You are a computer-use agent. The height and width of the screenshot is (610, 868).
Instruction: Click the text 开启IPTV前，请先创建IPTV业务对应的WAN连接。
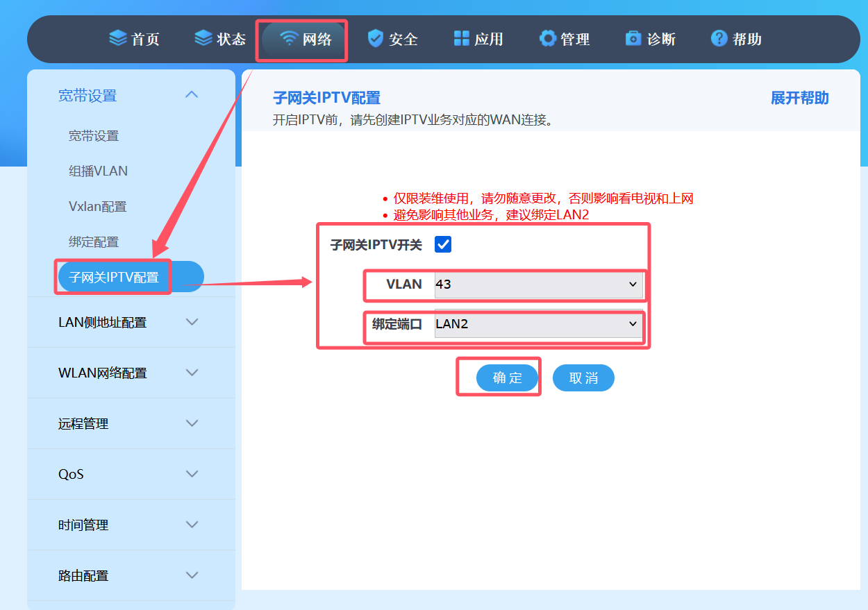(x=415, y=120)
